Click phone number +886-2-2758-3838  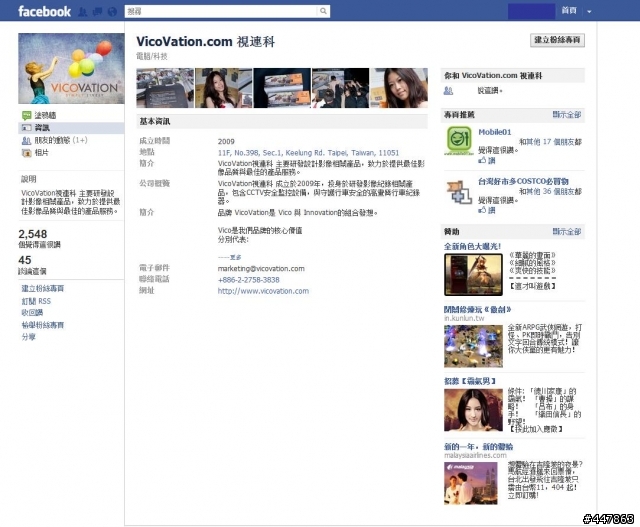249,280
